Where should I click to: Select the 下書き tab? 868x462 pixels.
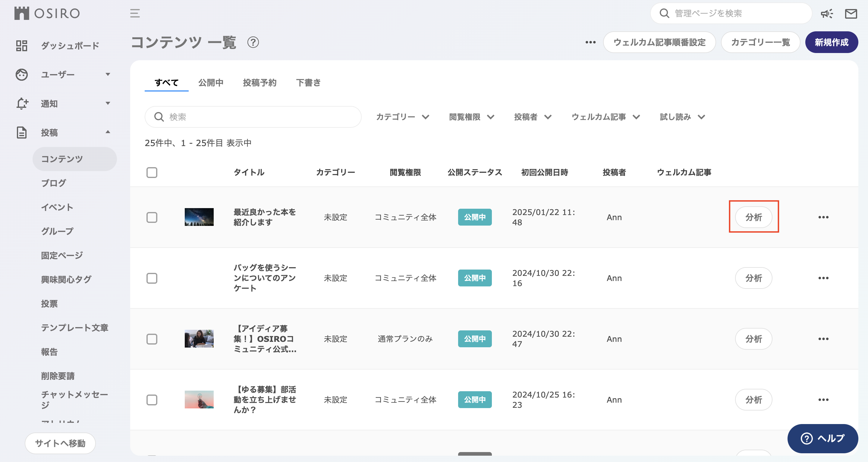[308, 83]
